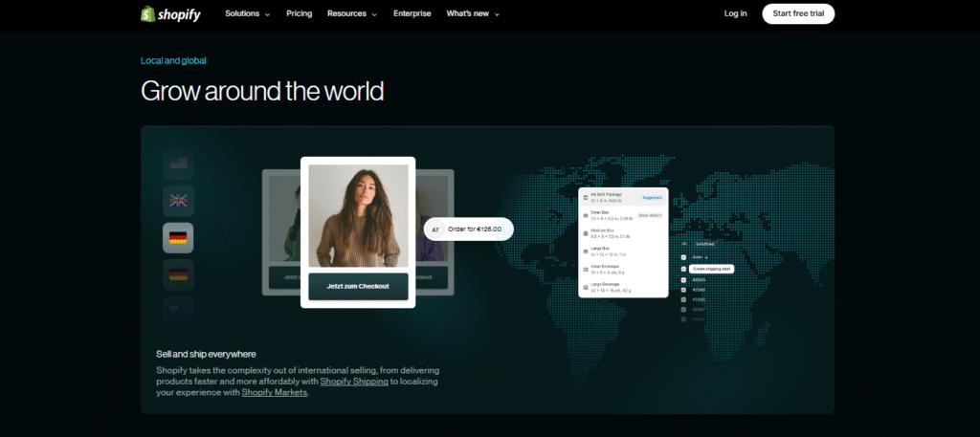The height and width of the screenshot is (437, 980).
Task: Open the Shopify Shipping link
Action: [354, 381]
